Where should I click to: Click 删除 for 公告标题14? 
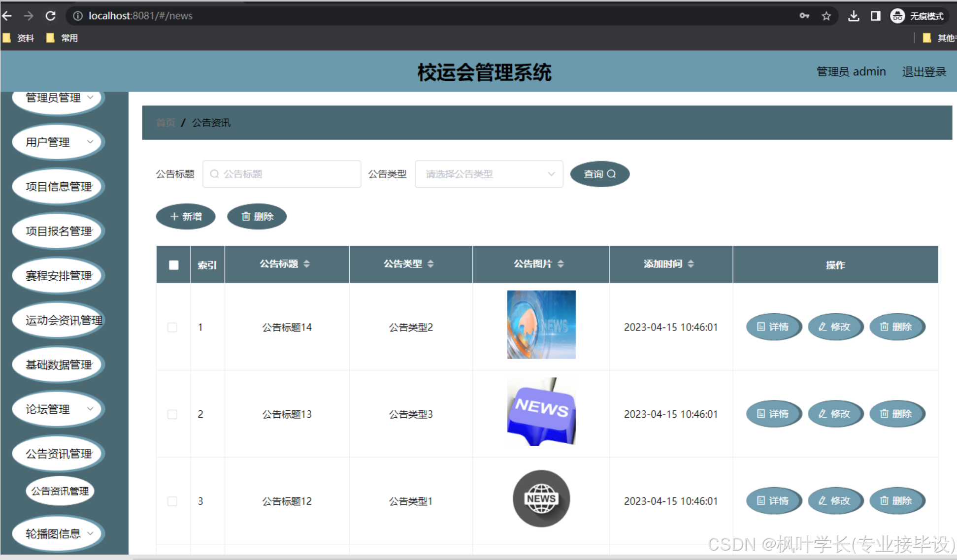pos(897,327)
